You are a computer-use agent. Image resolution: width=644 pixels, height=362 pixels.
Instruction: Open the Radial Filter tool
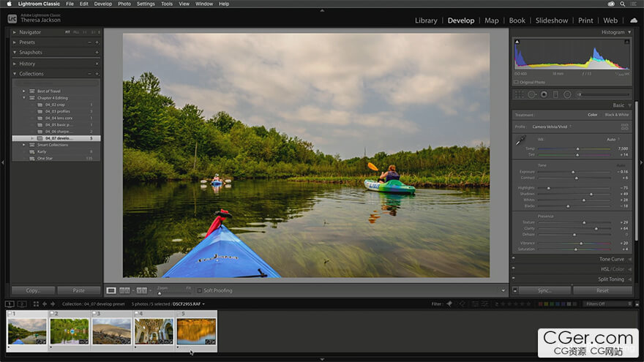[566, 94]
